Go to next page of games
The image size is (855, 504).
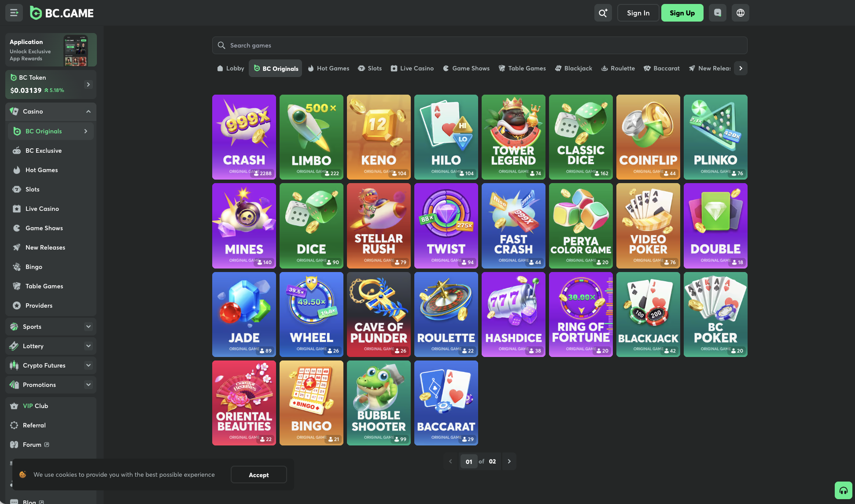click(509, 461)
